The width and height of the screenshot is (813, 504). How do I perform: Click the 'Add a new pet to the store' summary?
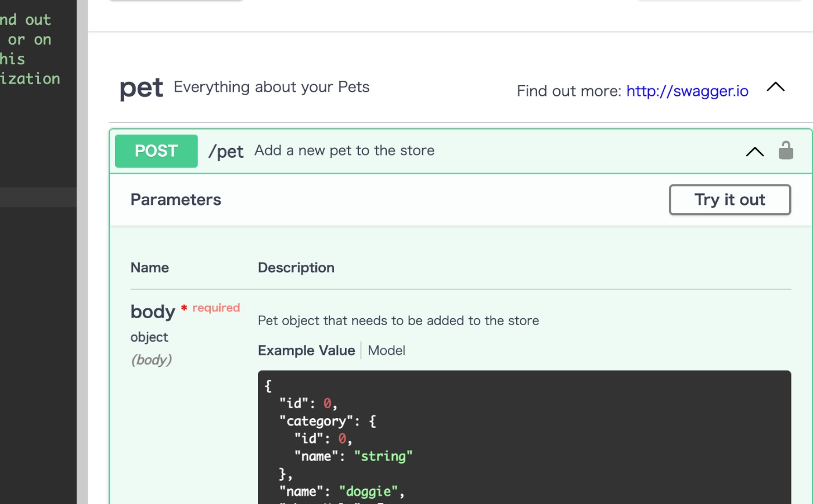(x=344, y=150)
